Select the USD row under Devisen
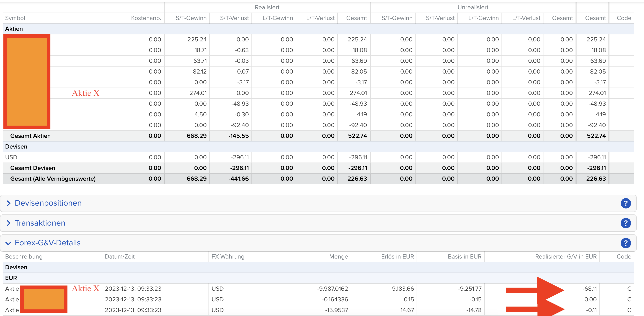Viewport: 644px width, 316px height. click(11, 157)
